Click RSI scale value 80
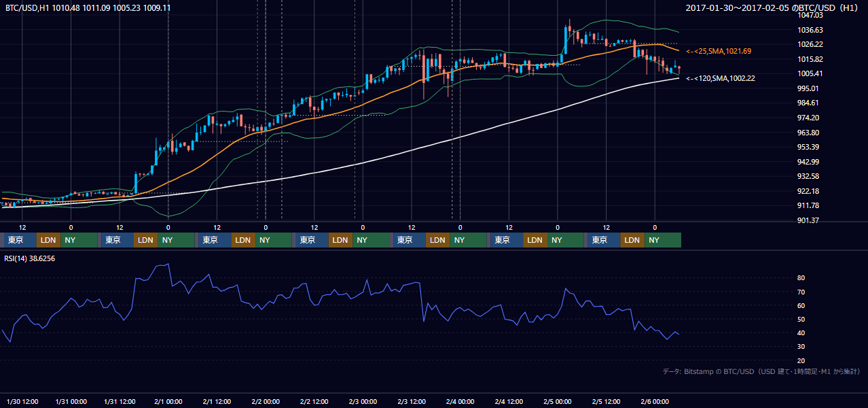 coord(801,278)
